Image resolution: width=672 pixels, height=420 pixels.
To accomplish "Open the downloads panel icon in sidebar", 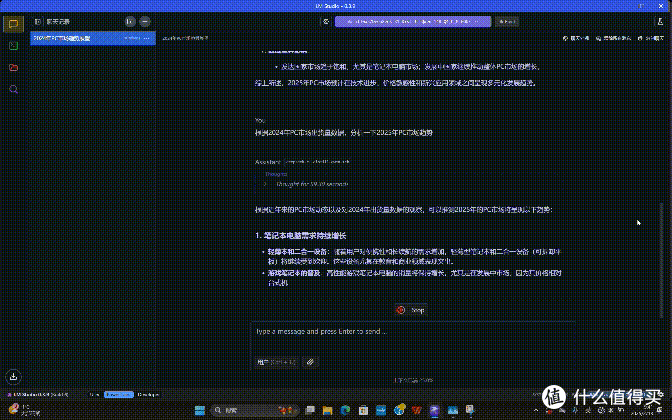I will pos(13,376).
